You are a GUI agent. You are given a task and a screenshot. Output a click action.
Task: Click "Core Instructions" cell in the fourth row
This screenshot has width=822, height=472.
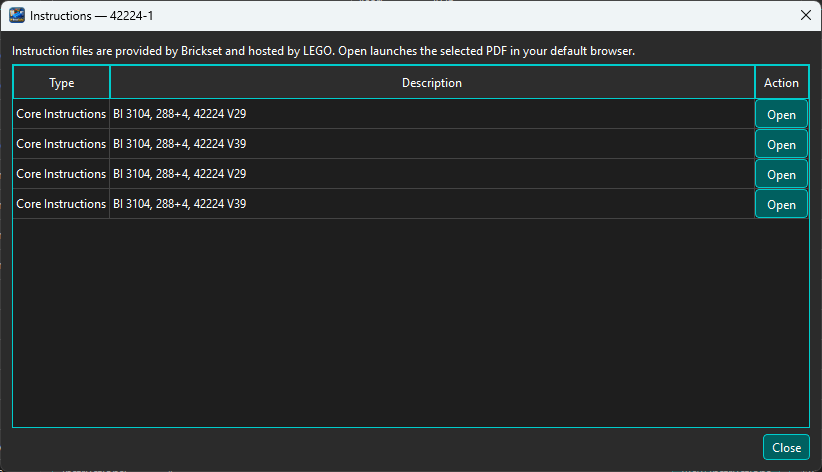point(61,203)
